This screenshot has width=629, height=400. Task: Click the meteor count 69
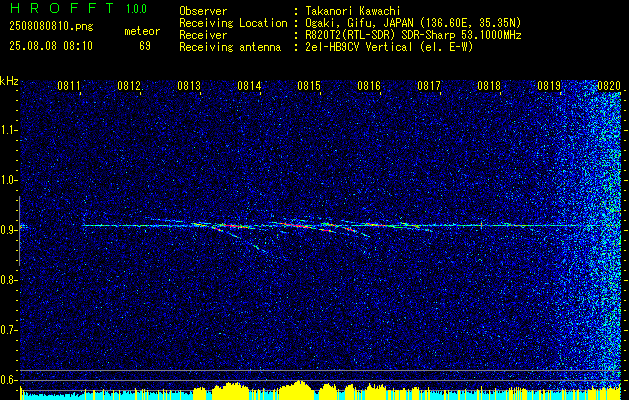tap(145, 46)
